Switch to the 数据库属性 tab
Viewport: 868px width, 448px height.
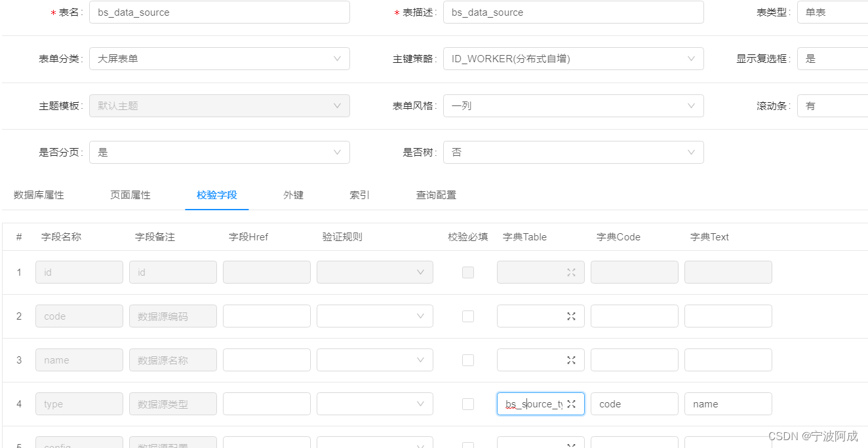(x=39, y=195)
